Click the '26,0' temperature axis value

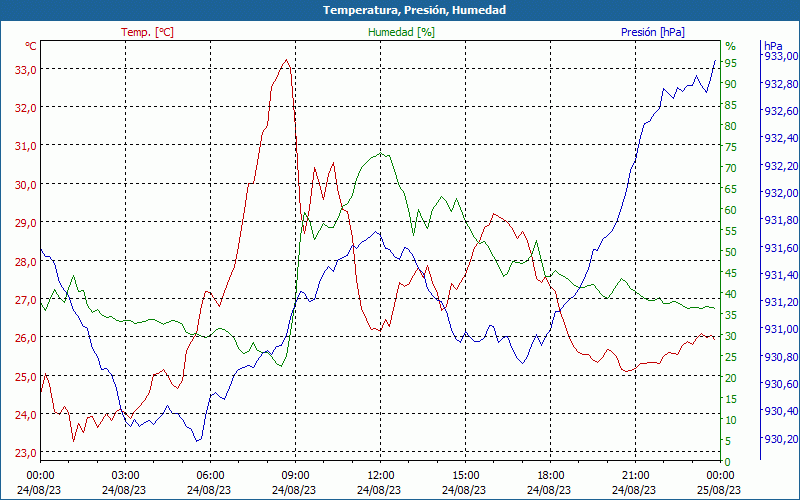pyautogui.click(x=25, y=338)
